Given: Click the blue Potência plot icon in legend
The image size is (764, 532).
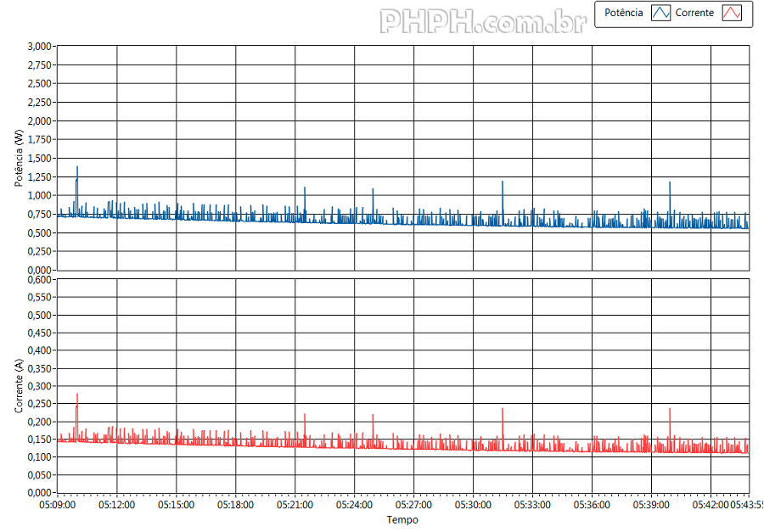Looking at the screenshot, I should tap(660, 13).
